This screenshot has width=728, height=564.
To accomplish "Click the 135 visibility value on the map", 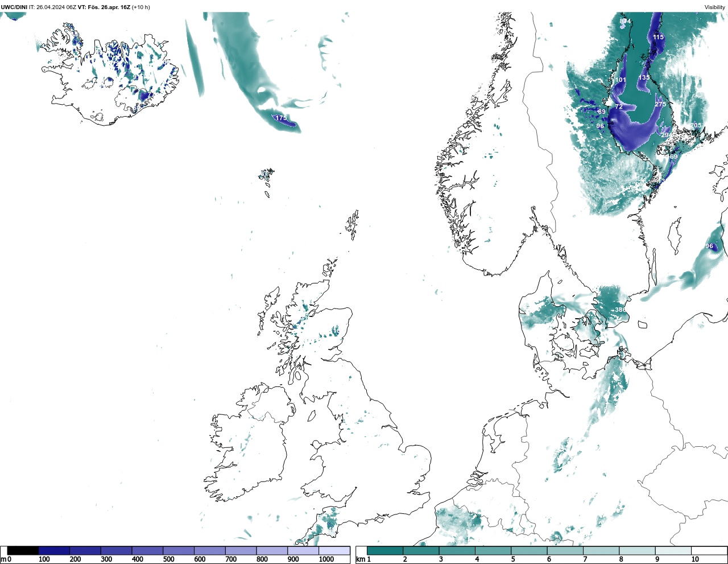I will (x=644, y=78).
